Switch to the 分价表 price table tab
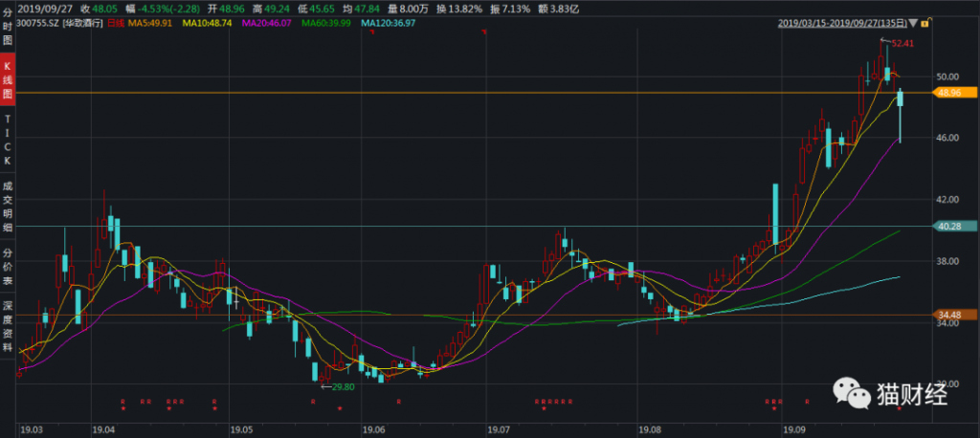Screen dimensions: 980x438 8,267
